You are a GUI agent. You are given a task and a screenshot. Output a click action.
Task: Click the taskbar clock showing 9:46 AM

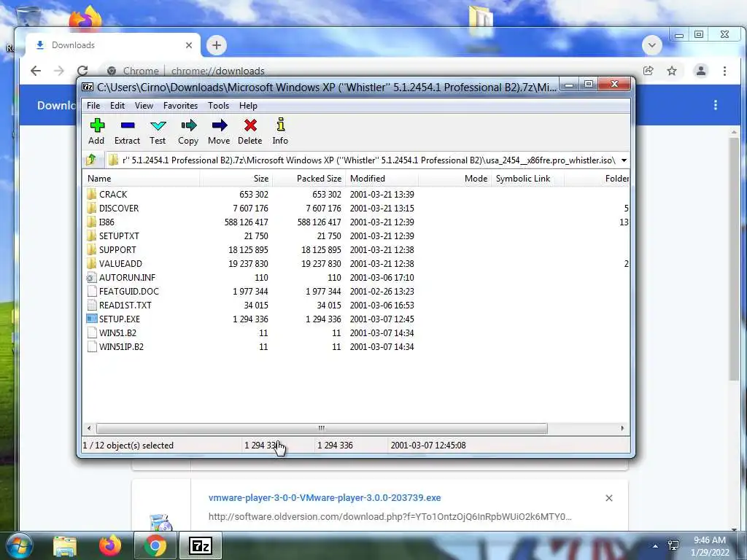710,546
